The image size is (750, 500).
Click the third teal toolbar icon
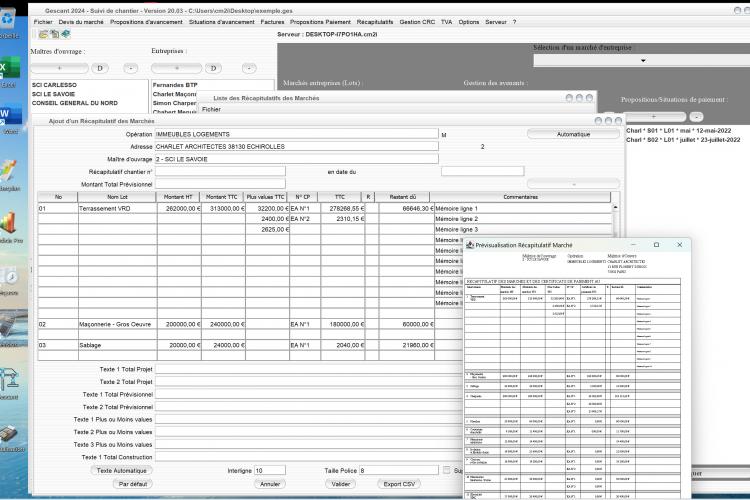tap(66, 34)
